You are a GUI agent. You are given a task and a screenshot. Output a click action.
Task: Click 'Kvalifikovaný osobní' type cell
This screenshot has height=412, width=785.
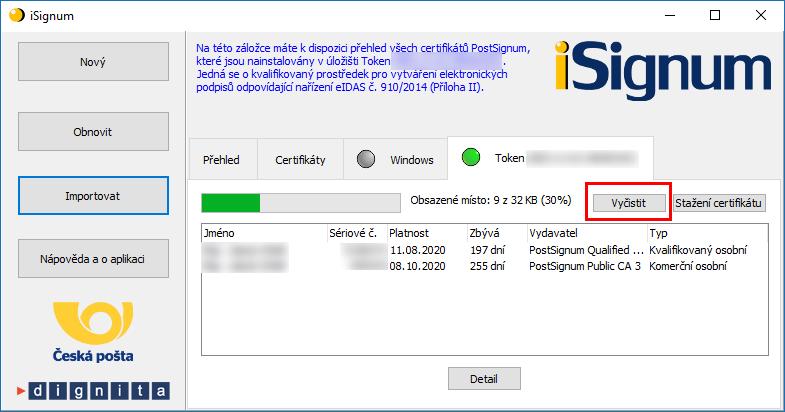pyautogui.click(x=698, y=250)
